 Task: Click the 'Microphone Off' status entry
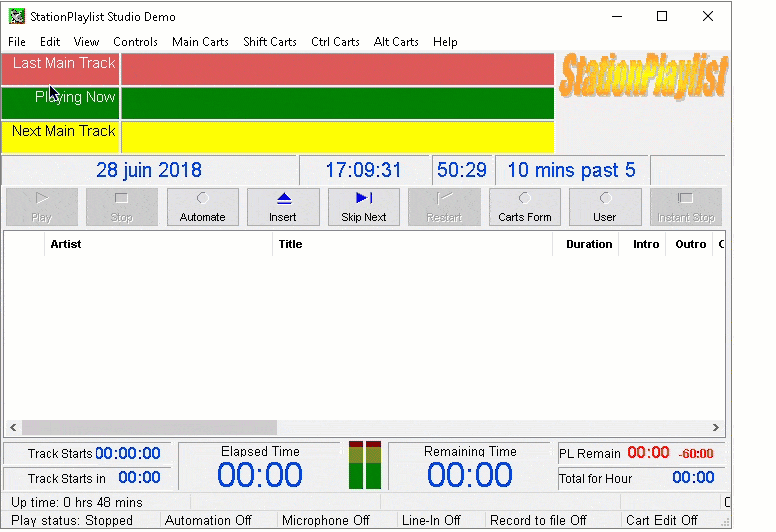point(326,521)
